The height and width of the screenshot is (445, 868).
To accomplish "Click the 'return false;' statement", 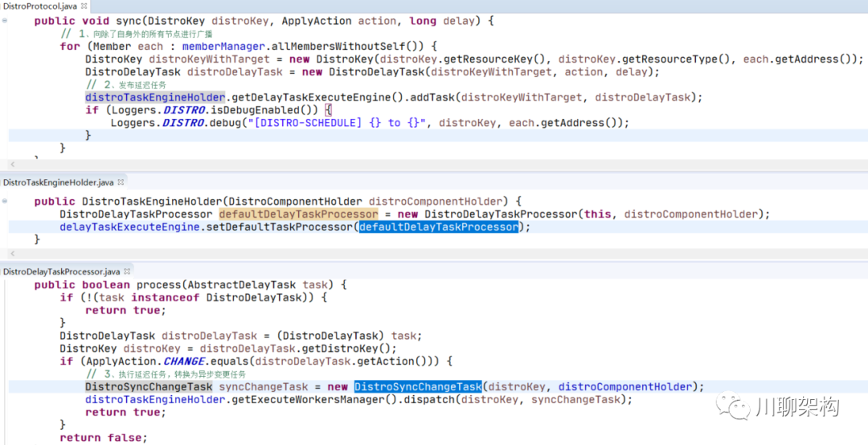I will tap(104, 438).
